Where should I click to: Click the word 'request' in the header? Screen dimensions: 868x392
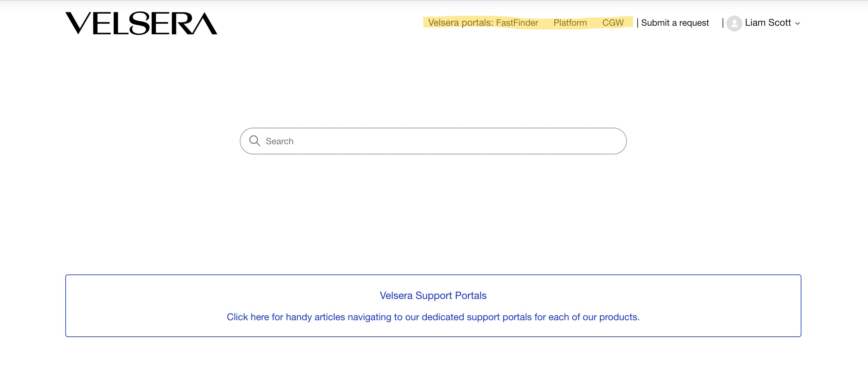coord(694,23)
